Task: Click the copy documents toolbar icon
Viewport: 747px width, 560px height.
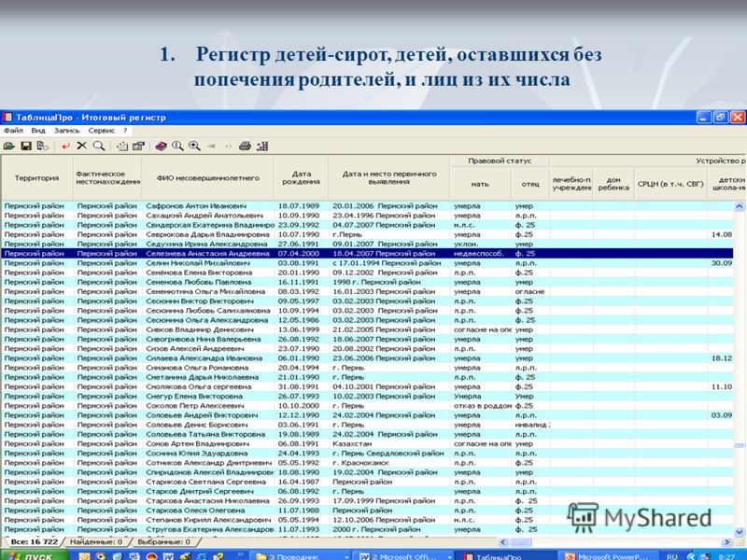Action: pos(42,147)
